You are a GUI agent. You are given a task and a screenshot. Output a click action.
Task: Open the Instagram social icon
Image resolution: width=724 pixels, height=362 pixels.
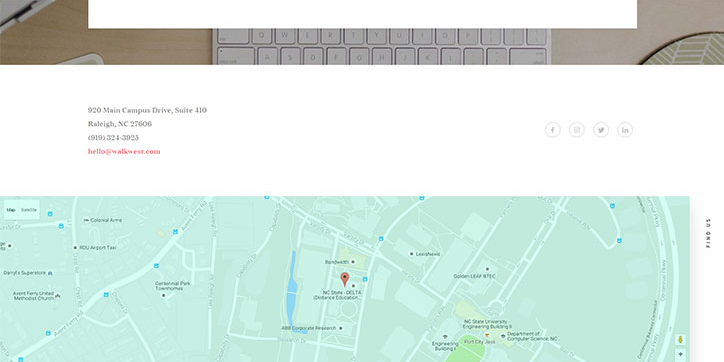click(577, 130)
